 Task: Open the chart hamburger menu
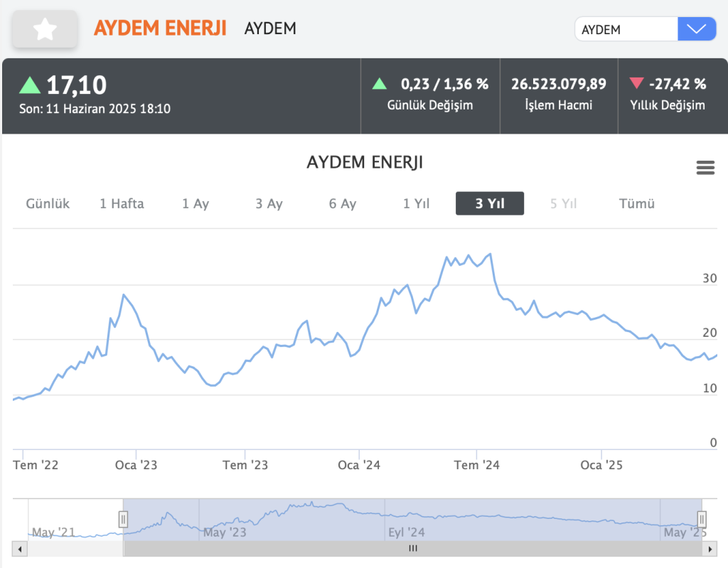pos(705,168)
